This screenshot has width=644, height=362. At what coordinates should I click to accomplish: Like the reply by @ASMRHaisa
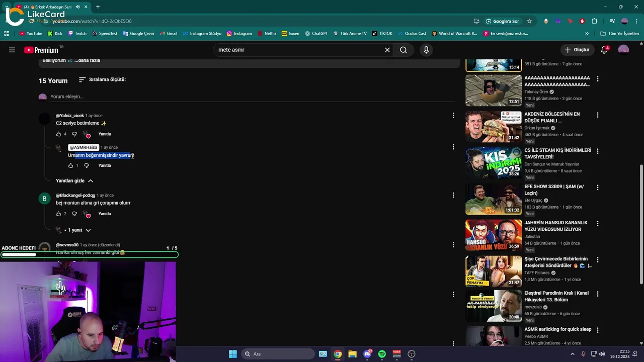[x=70, y=165]
